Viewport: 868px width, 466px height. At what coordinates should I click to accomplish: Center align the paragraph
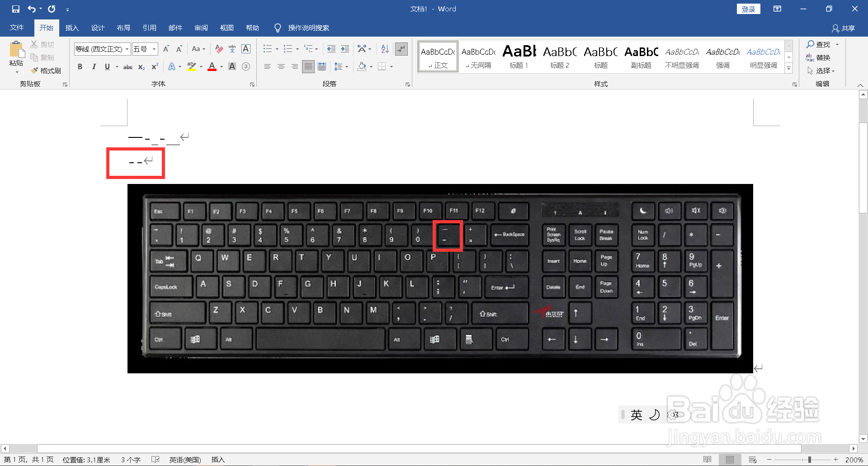pos(281,67)
